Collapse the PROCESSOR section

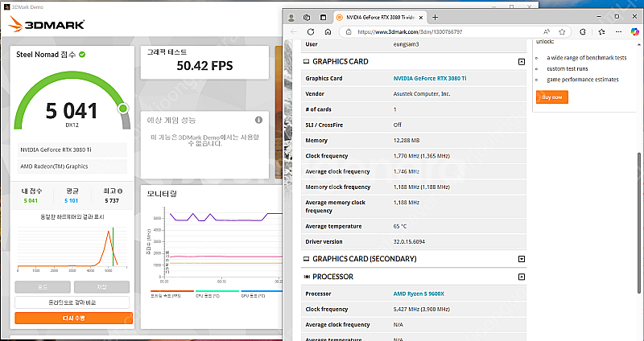(x=521, y=277)
